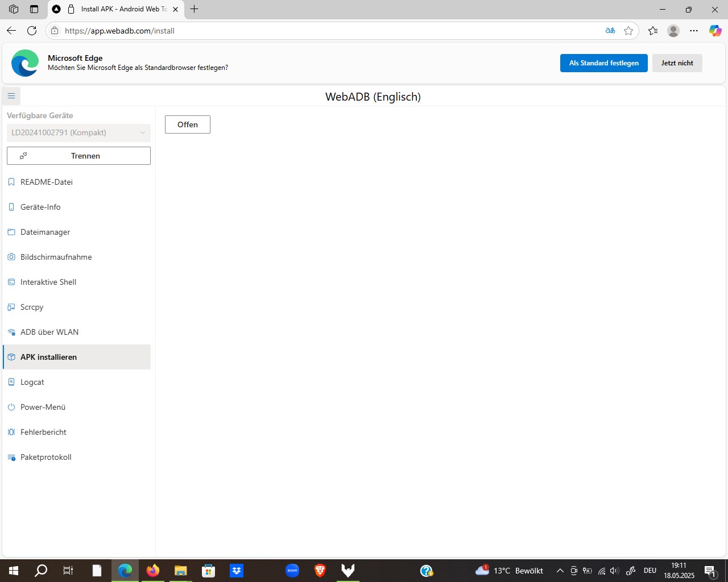The image size is (728, 582).
Task: Open Dropbox from the taskbar
Action: [237, 571]
